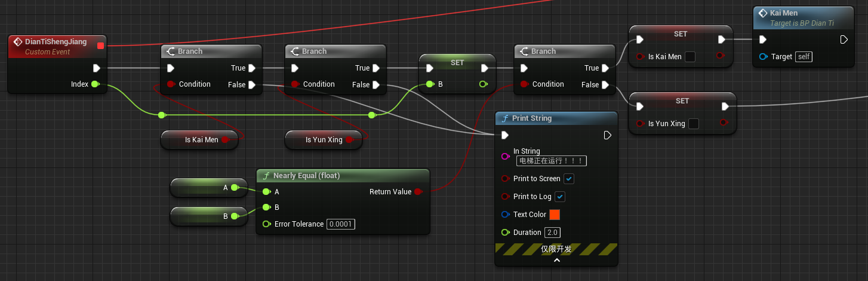
Task: Select the Is Kai Men getter node
Action: pos(199,140)
